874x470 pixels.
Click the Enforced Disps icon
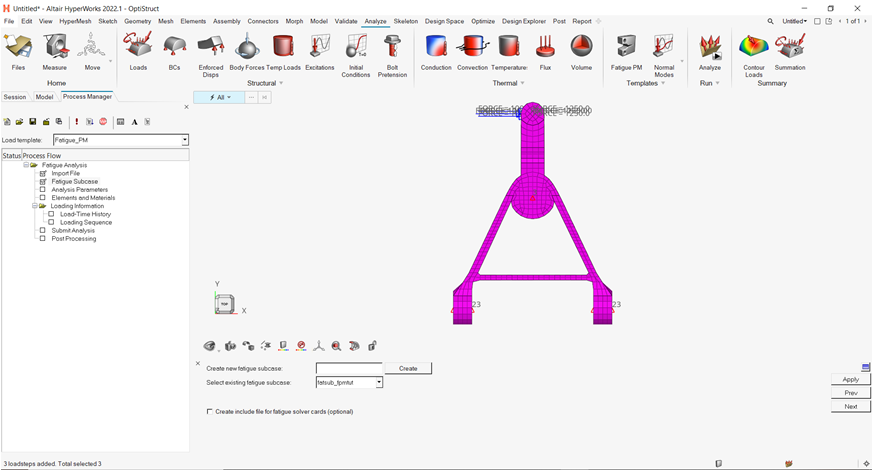(x=210, y=46)
